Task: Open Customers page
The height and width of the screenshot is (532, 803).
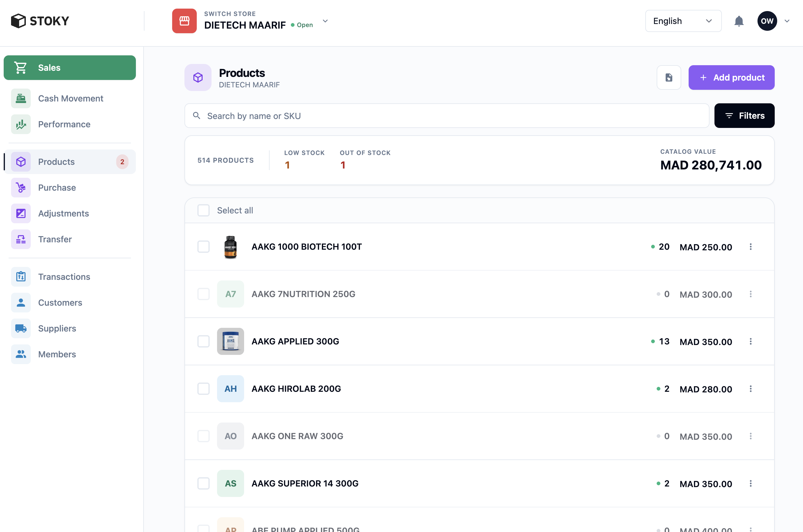Action: coord(70,303)
